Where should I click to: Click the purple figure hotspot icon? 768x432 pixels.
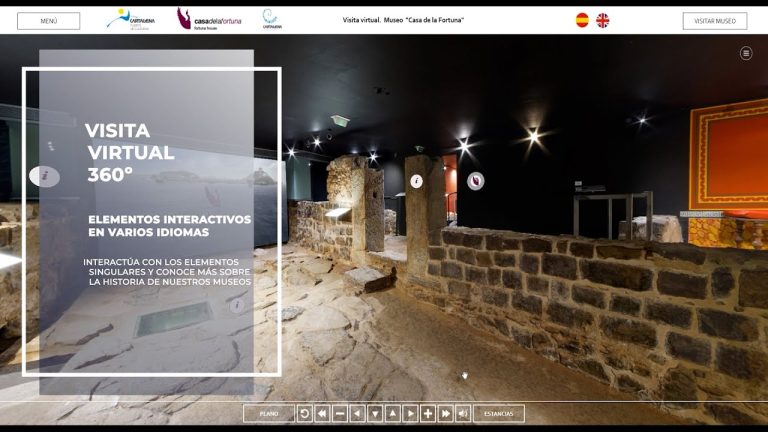475,181
